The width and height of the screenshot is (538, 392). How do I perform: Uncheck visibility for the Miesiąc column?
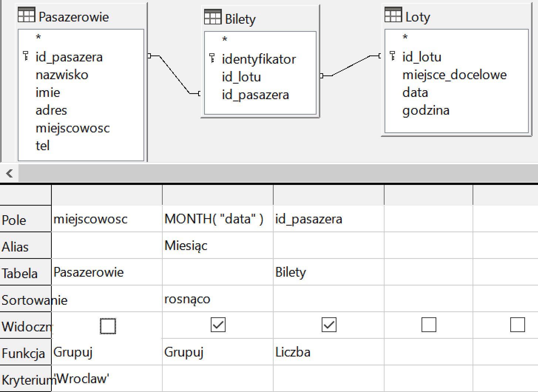tap(218, 325)
